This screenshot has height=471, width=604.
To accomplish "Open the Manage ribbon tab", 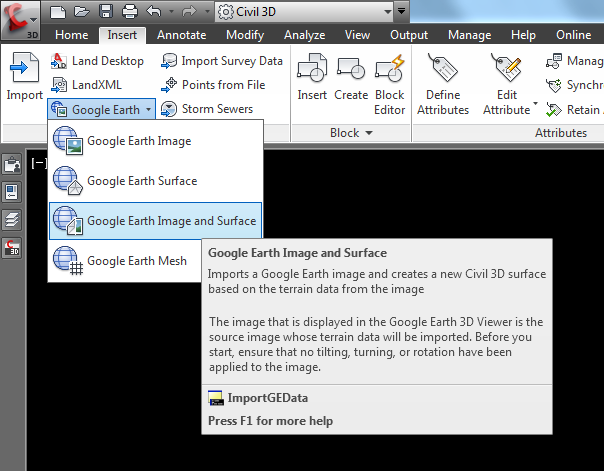I will tap(469, 35).
